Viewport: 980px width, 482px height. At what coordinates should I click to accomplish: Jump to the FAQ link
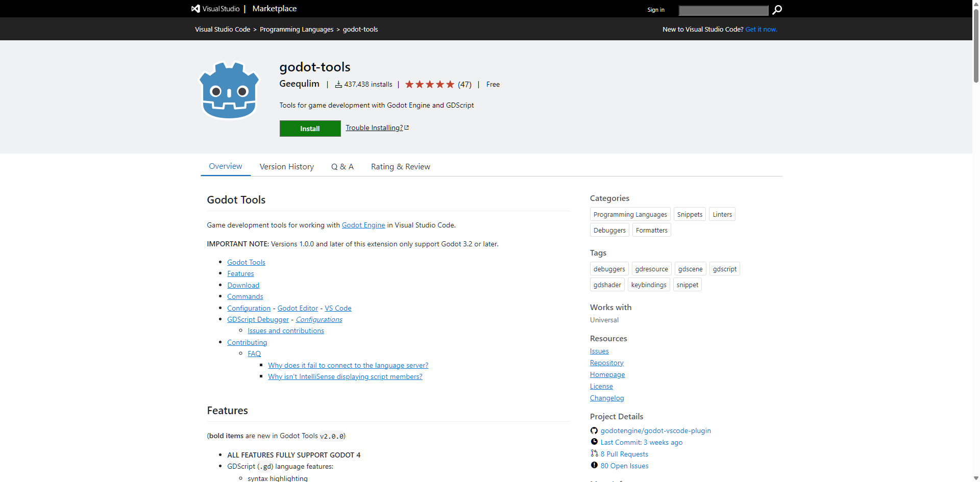254,353
